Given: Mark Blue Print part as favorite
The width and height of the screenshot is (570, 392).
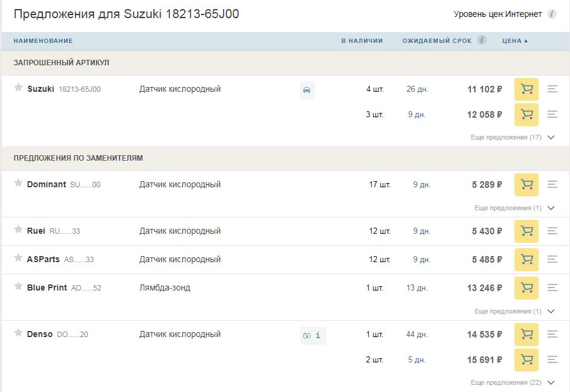Looking at the screenshot, I should tap(18, 286).
